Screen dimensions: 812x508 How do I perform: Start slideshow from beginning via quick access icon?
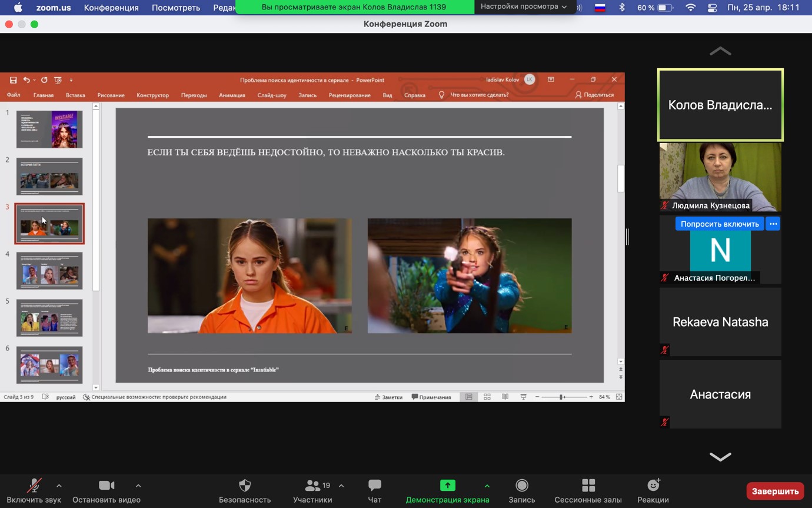[x=58, y=80]
